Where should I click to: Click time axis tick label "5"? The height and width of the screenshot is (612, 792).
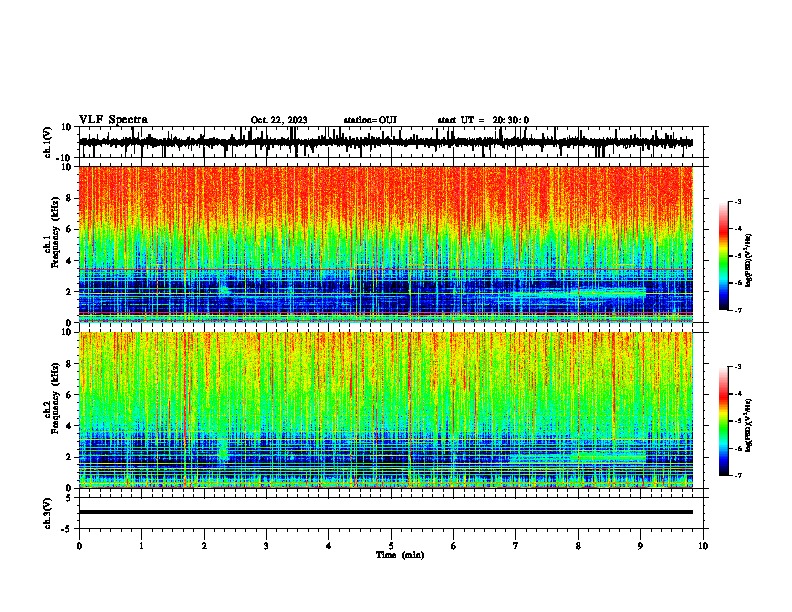tap(391, 546)
